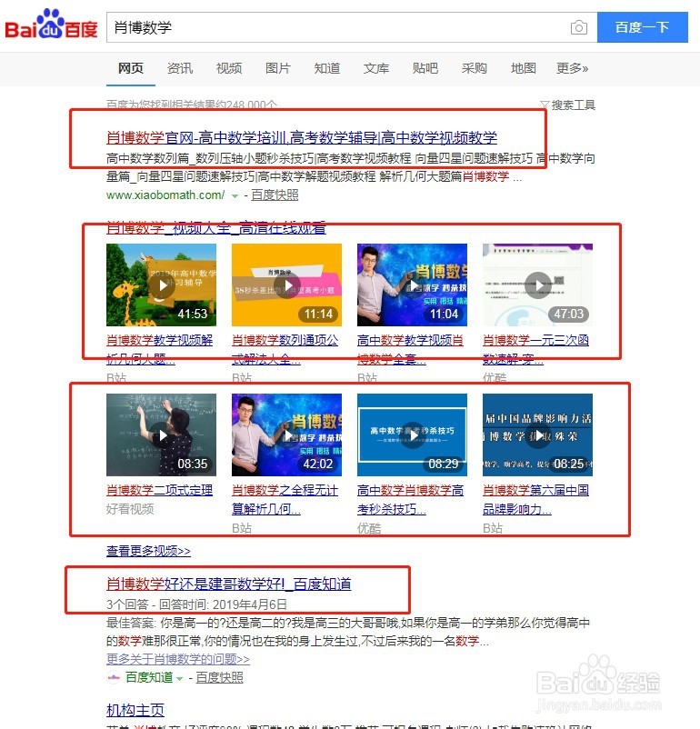Open 肖博数学一元三次函数速解 link
This screenshot has width=700, height=729.
535,350
